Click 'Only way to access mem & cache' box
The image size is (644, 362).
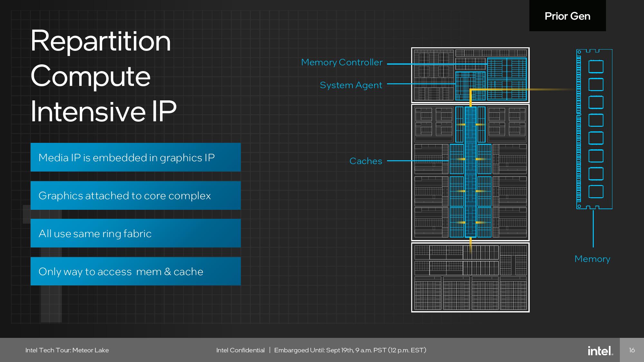(x=136, y=271)
